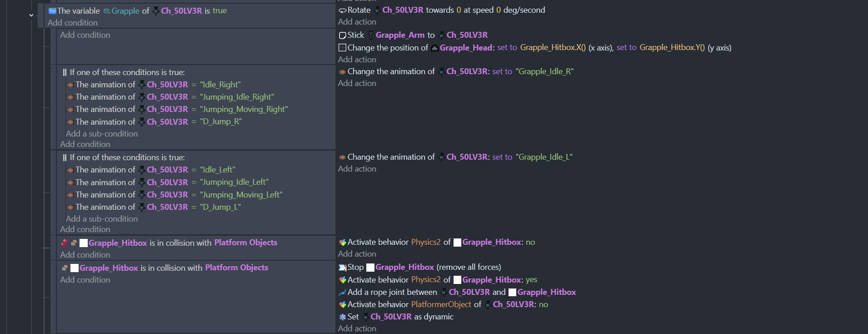Click the Grapple_Arm object icon
Image resolution: width=868 pixels, height=334 pixels.
click(371, 35)
